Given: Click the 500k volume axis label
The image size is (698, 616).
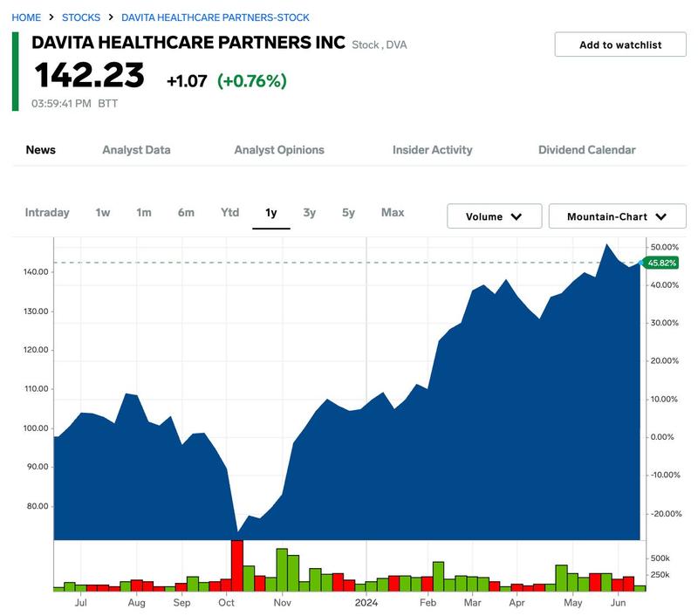Looking at the screenshot, I should tap(660, 558).
